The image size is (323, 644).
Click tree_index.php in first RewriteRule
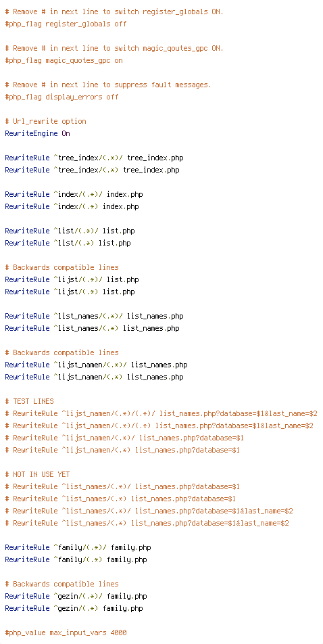click(x=155, y=158)
